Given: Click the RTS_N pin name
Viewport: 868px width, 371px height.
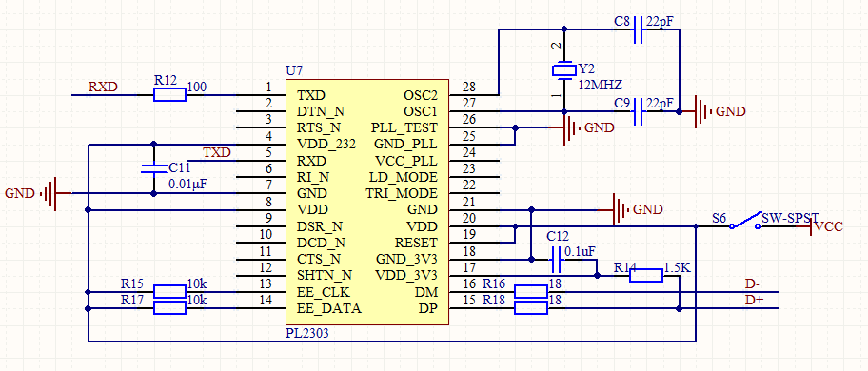Looking at the screenshot, I should click(318, 127).
